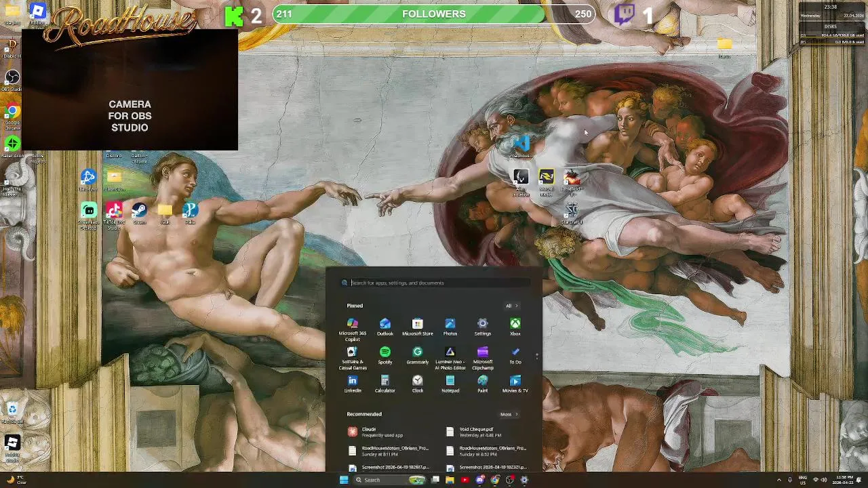Screen dimensions: 868x488
Task: Open Paint from the Start menu
Action: 482,384
